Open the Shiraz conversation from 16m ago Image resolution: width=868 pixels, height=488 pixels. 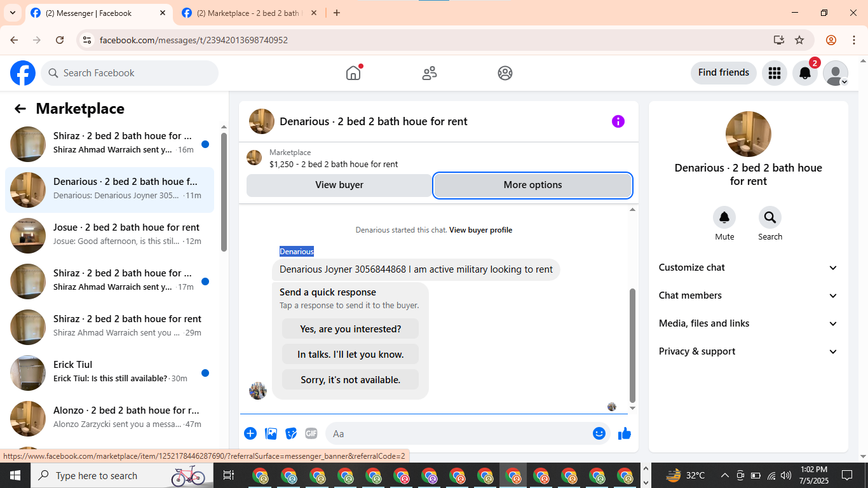[x=109, y=144]
